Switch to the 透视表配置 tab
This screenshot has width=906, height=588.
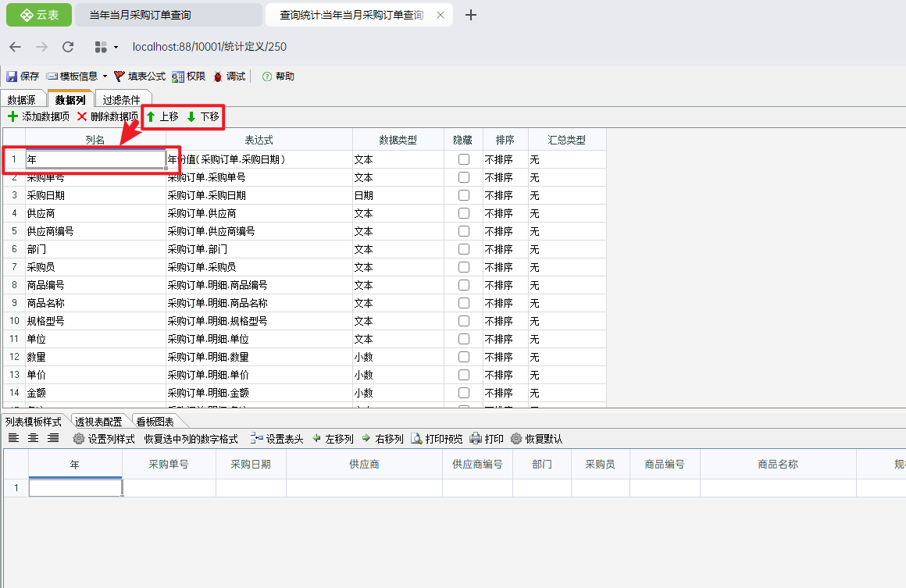98,422
